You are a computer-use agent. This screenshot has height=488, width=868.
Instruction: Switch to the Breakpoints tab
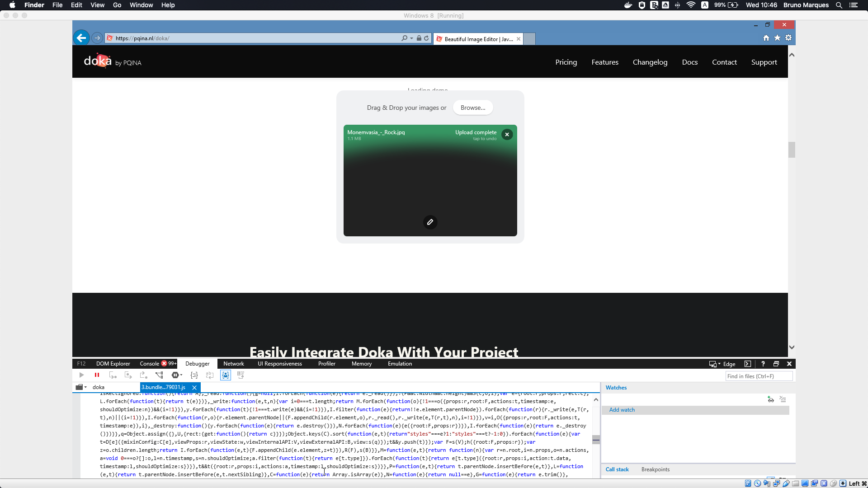click(656, 469)
